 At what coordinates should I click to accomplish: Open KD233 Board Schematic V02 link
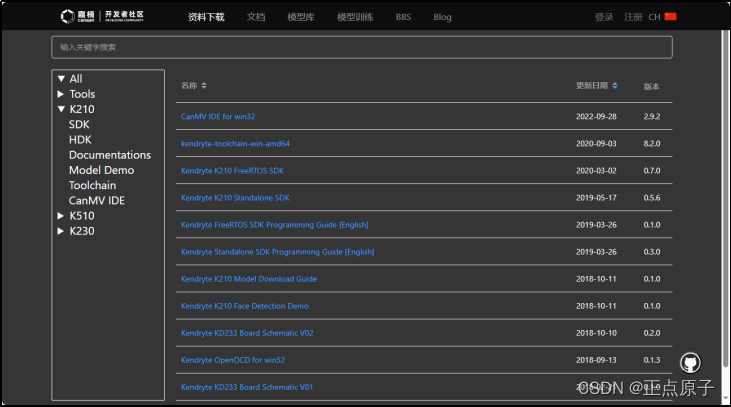[247, 333]
